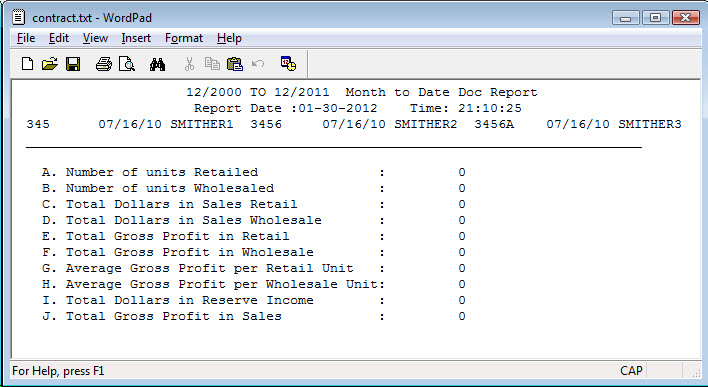Viewport: 708px width, 387px height.
Task: Open a file with the Open folder icon
Action: 50,64
